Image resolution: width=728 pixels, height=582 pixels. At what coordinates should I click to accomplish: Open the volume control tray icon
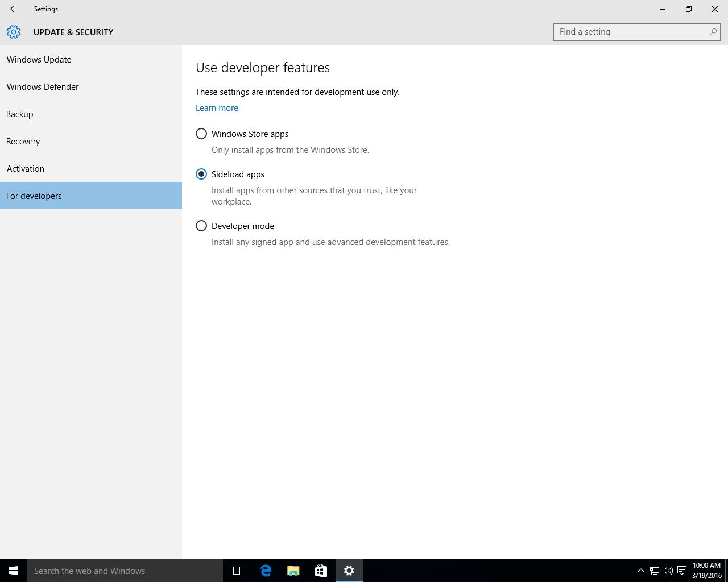[x=668, y=571]
